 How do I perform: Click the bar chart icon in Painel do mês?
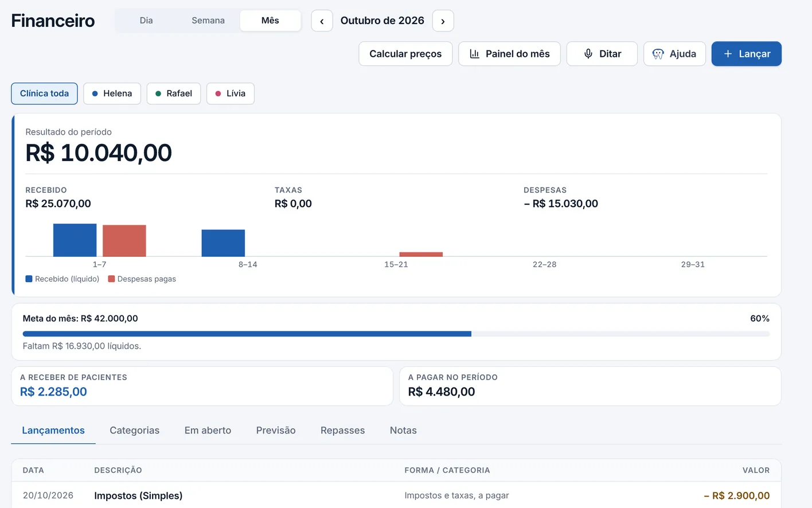click(474, 54)
